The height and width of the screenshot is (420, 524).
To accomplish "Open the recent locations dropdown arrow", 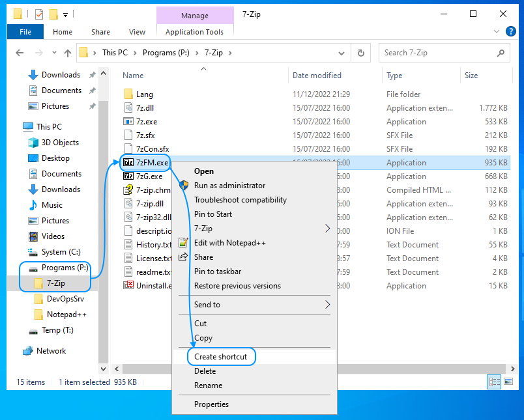I will click(54, 53).
